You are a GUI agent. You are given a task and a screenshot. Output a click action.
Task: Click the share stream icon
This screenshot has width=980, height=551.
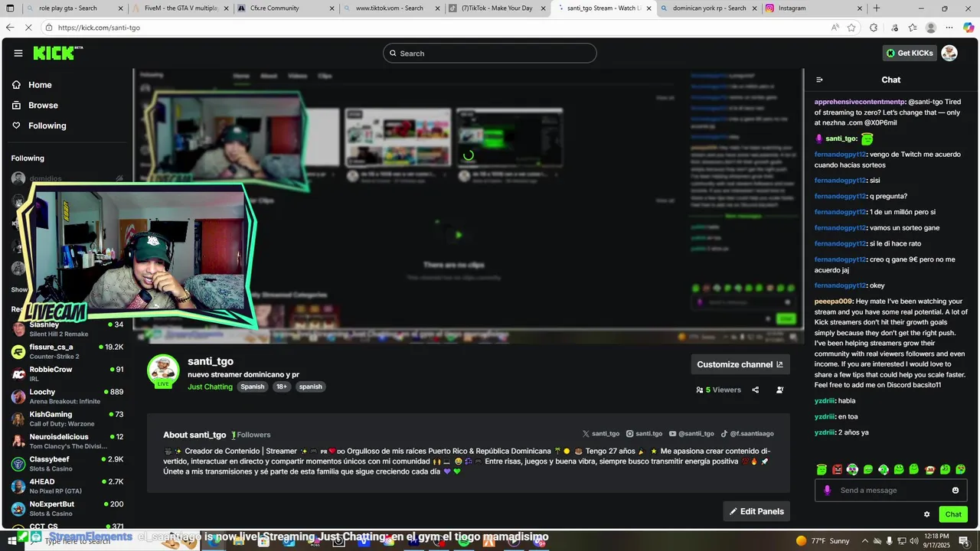pyautogui.click(x=756, y=390)
